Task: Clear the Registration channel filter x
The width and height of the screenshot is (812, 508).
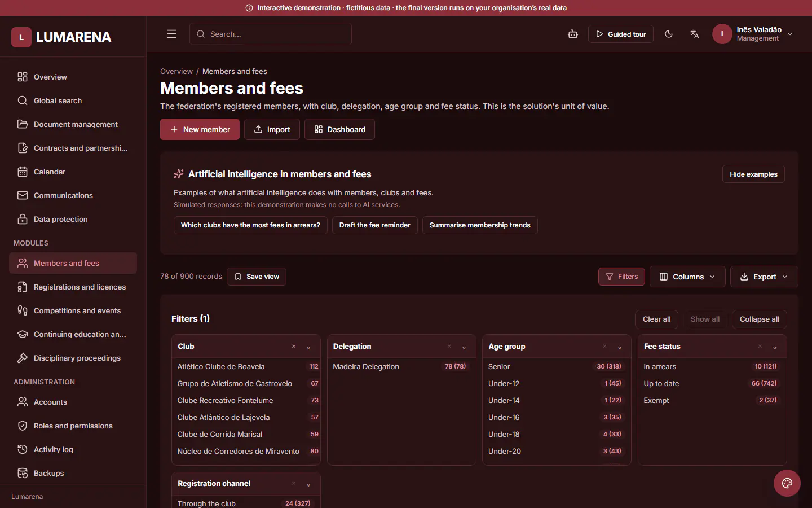Action: [294, 483]
